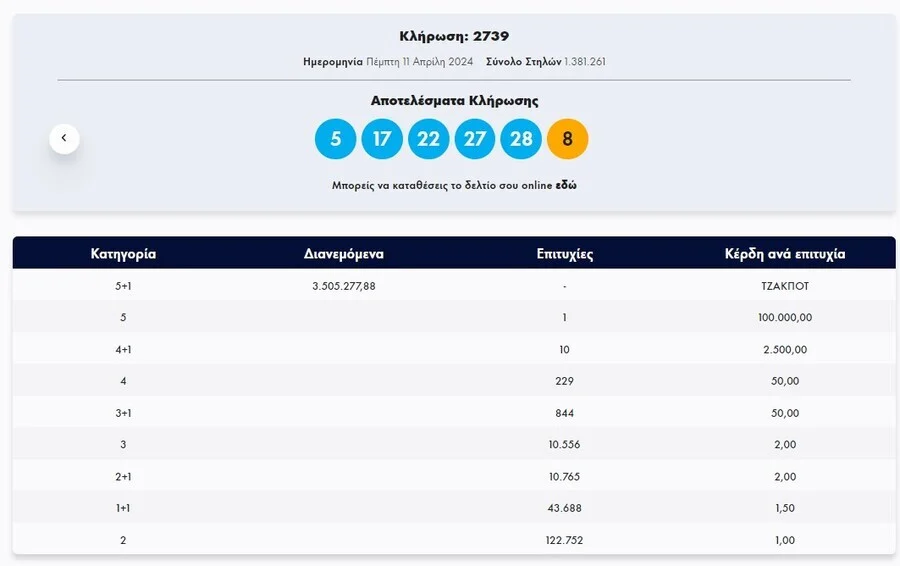Select the orange Joker ball numbered 8
The height and width of the screenshot is (566, 900).
pos(568,139)
